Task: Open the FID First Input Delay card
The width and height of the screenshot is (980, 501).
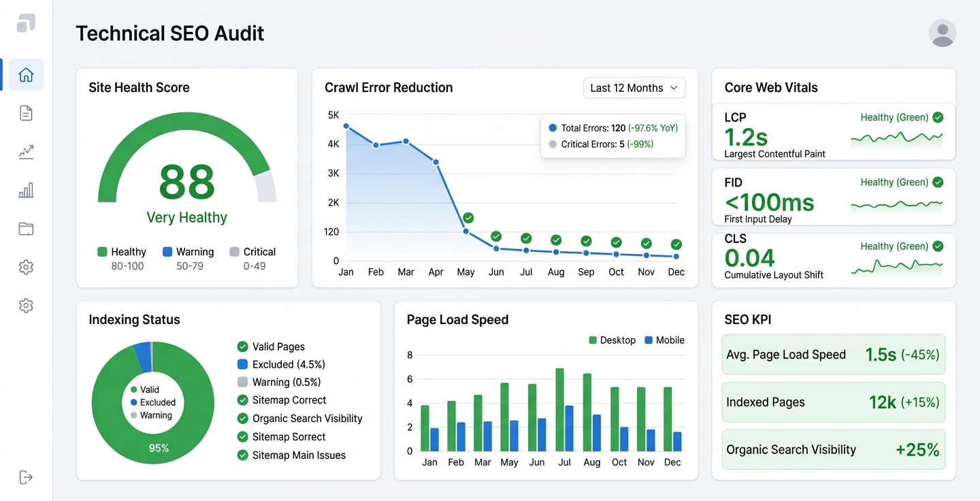Action: (834, 197)
